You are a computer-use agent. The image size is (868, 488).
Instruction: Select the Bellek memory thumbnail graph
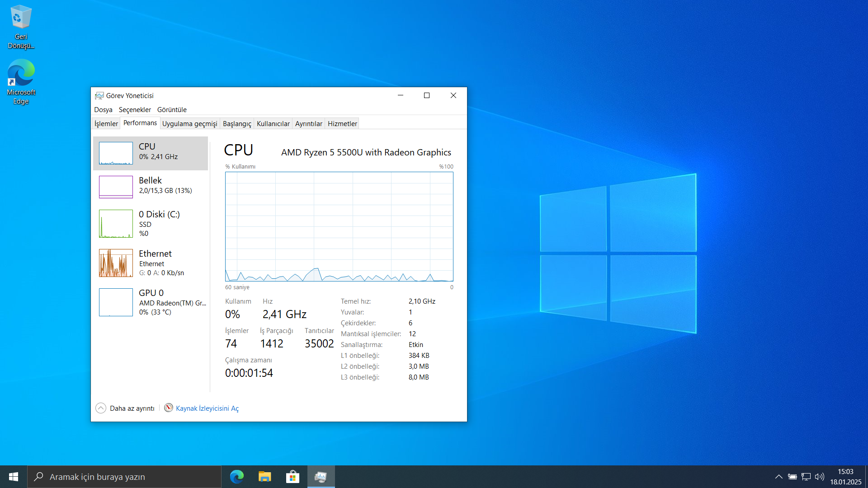[x=116, y=187]
